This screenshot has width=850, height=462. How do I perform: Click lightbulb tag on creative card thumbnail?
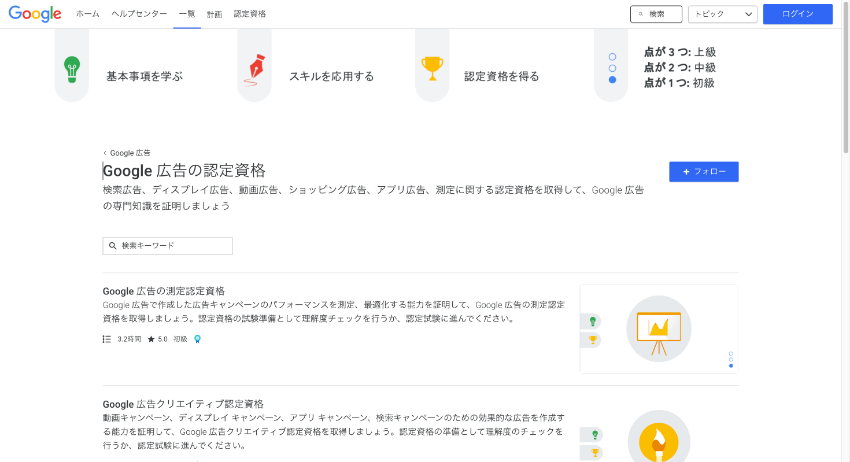pos(592,435)
